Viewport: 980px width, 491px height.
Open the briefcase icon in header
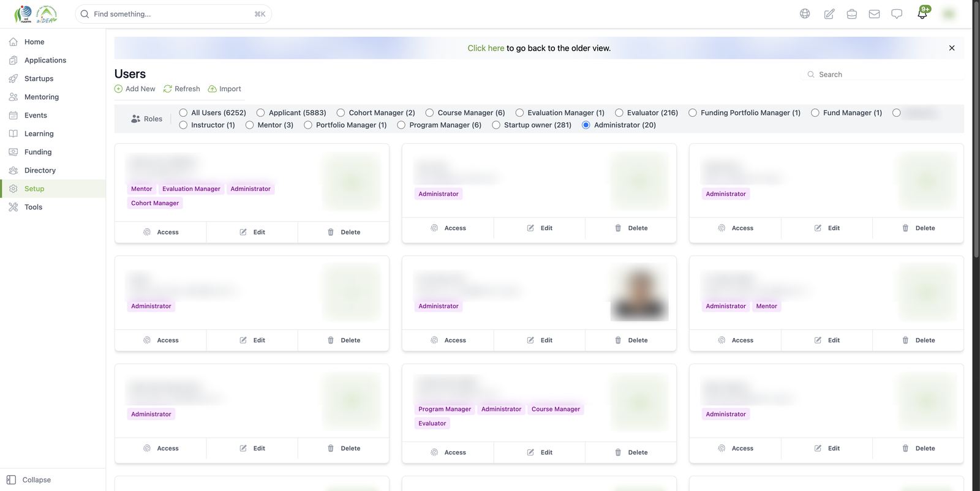(x=851, y=13)
